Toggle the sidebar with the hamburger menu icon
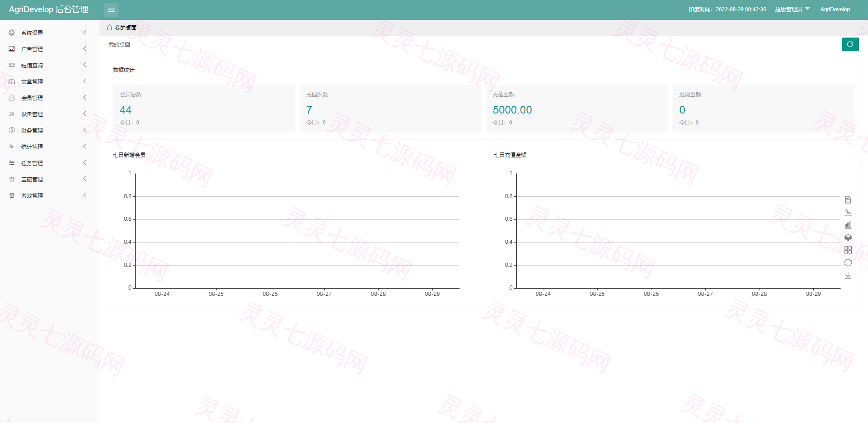Screen dimensions: 868x423 click(x=111, y=10)
